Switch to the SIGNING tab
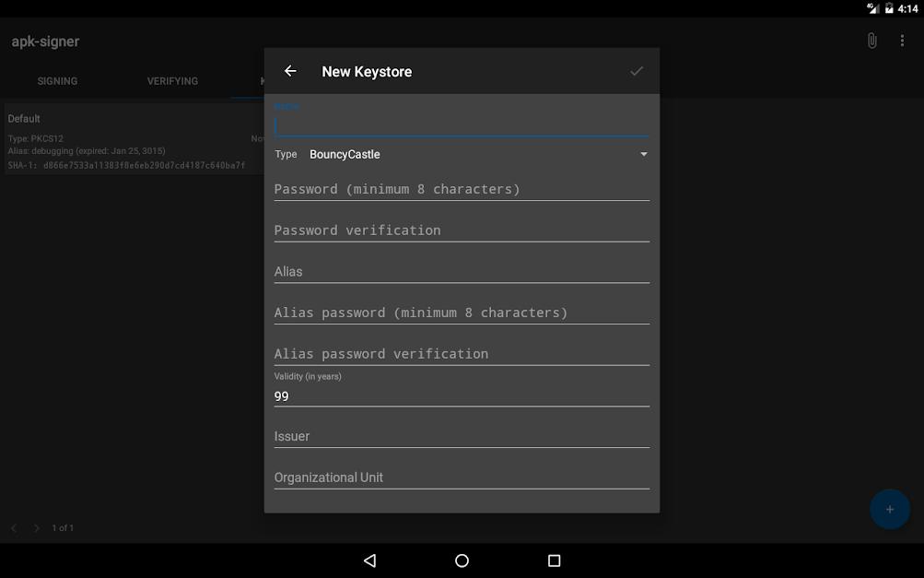Image resolution: width=924 pixels, height=578 pixels. tap(57, 81)
